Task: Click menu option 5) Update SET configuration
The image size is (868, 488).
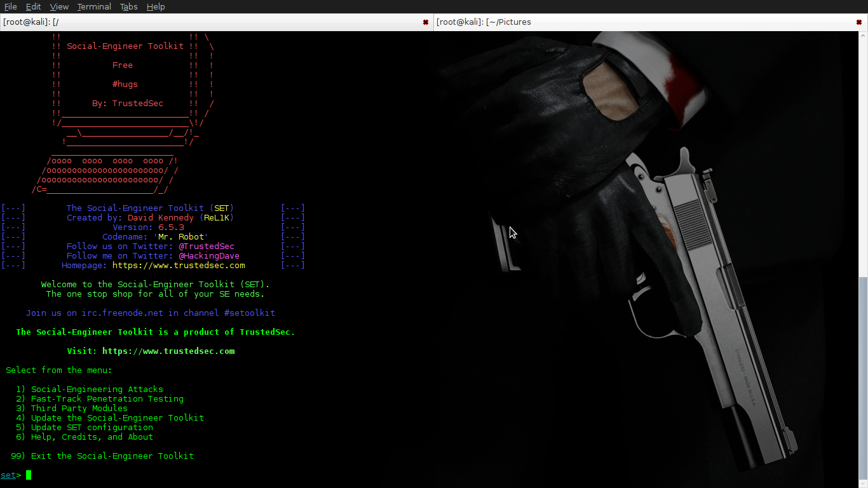Action: click(85, 428)
